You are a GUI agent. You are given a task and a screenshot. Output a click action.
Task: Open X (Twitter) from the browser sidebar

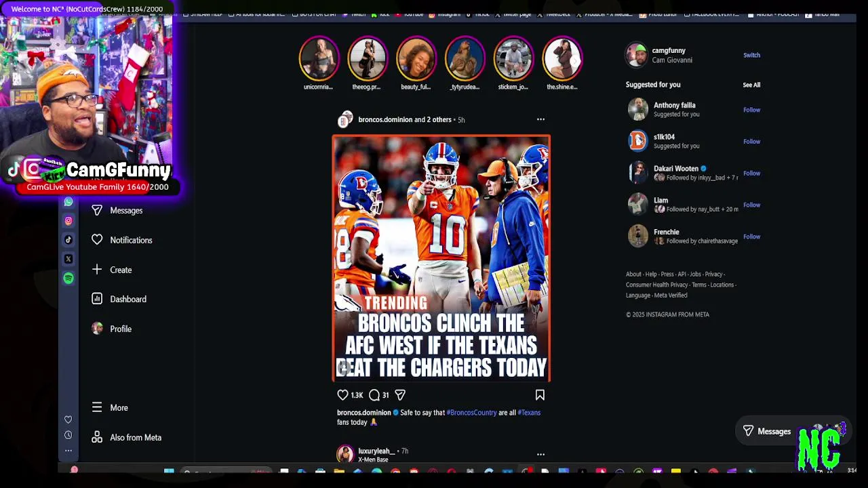coord(68,259)
